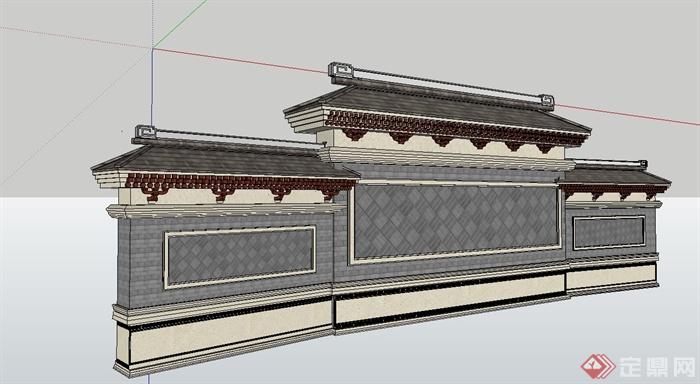Select the ridge beam atop the central roof

(442, 86)
